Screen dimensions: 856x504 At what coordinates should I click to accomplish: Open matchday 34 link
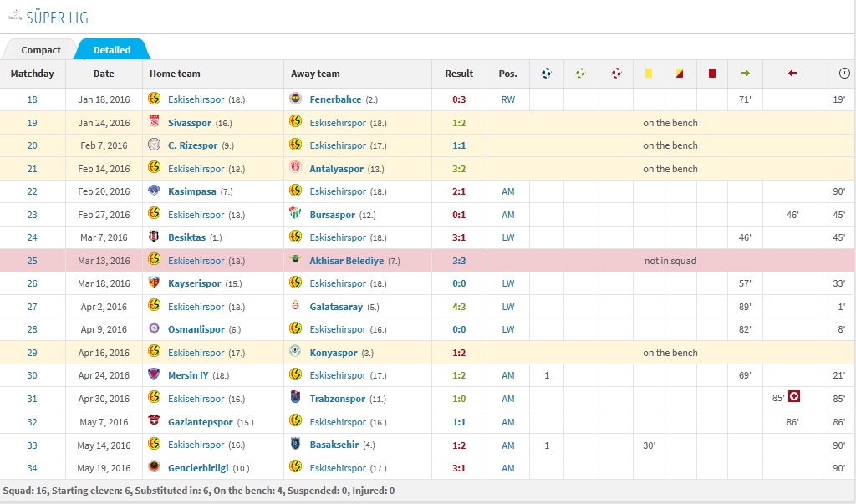[x=33, y=468]
